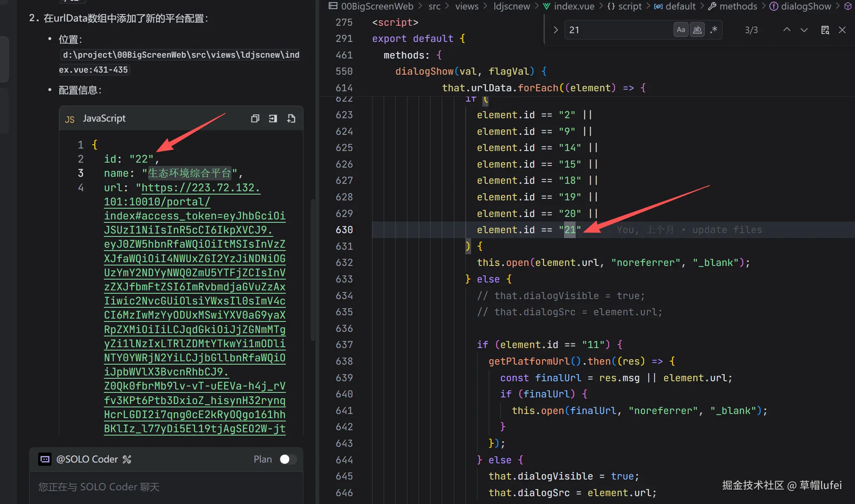The image size is (855, 504).
Task: Expand the replace field chevron
Action: point(556,30)
